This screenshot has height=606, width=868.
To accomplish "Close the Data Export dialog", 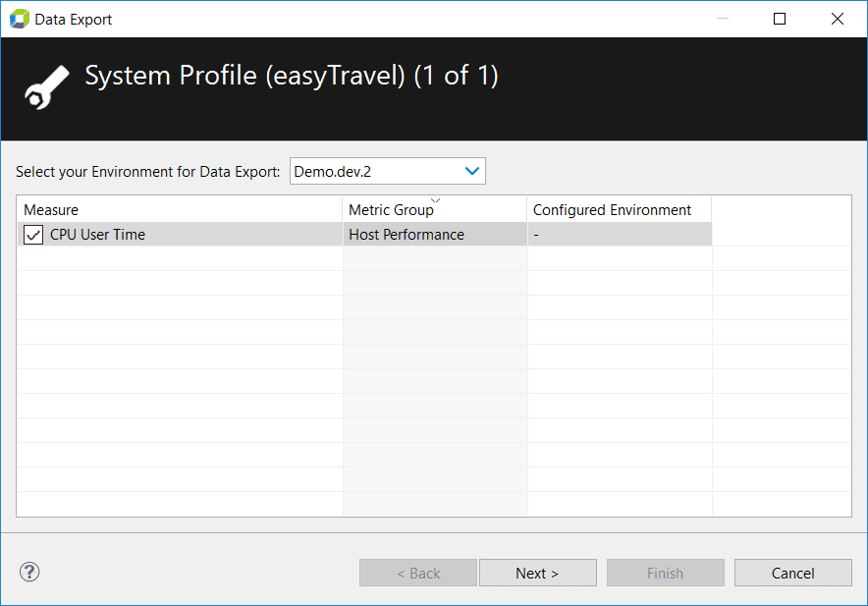I will (838, 19).
